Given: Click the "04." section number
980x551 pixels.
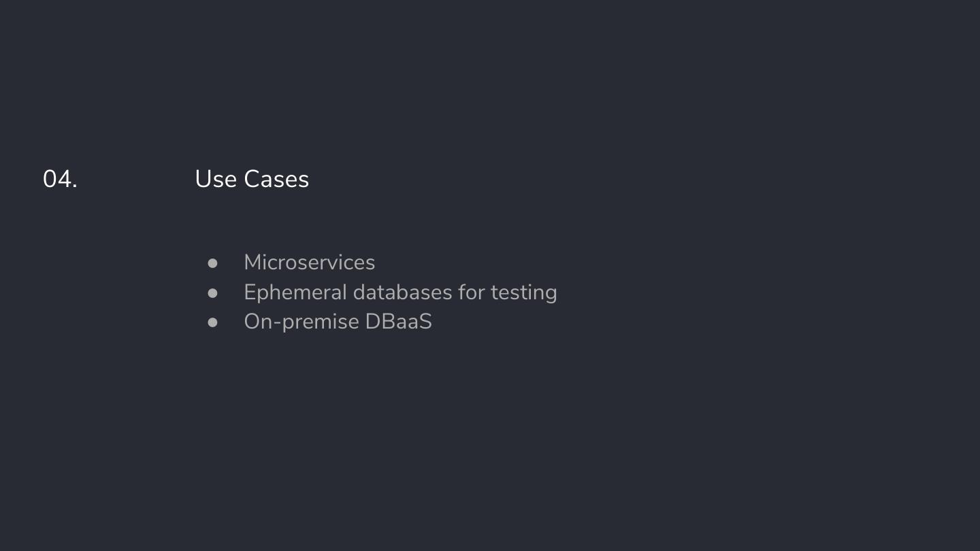Looking at the screenshot, I should pos(60,180).
